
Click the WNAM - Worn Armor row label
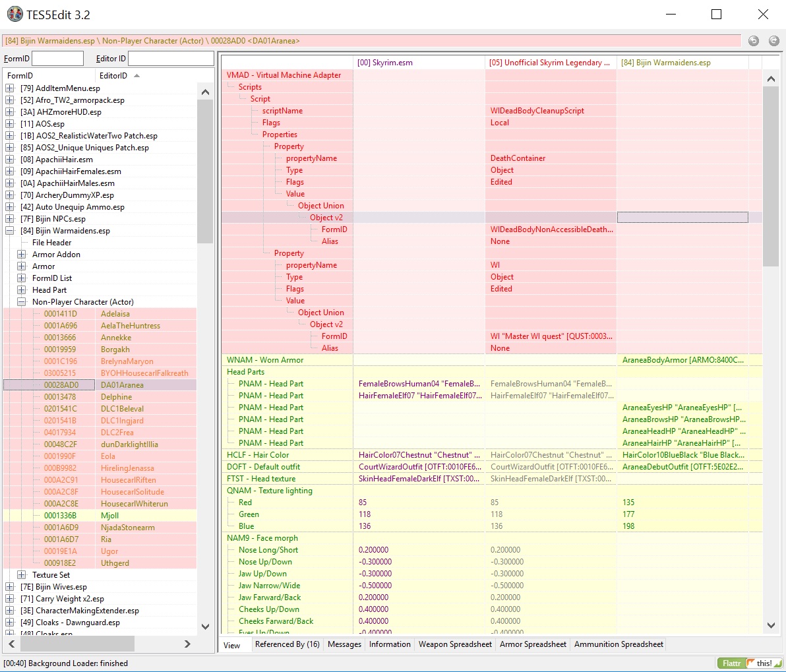pyautogui.click(x=265, y=360)
